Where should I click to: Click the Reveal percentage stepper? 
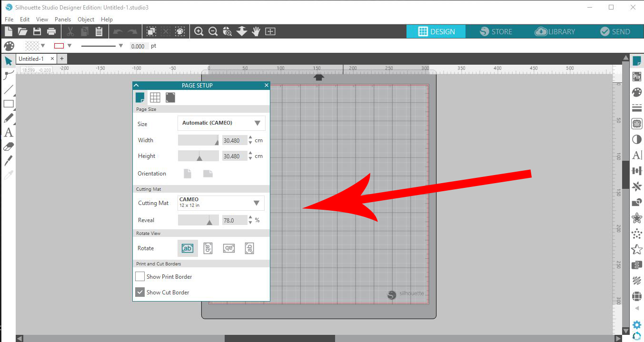251,220
